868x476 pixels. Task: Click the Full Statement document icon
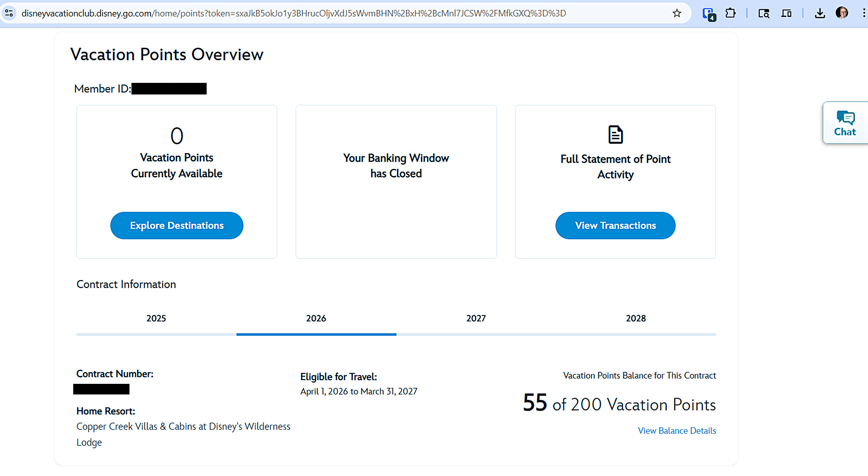(x=615, y=135)
